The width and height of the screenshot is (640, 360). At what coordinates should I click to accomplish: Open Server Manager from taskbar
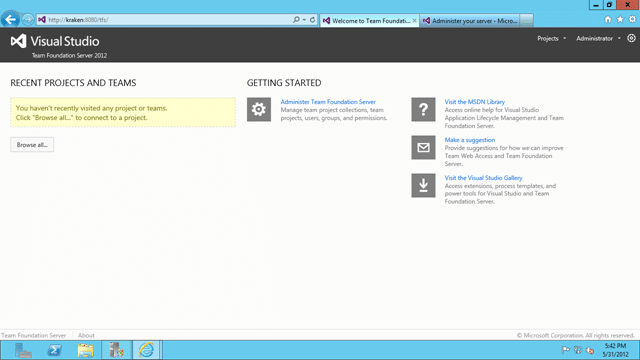(23, 350)
